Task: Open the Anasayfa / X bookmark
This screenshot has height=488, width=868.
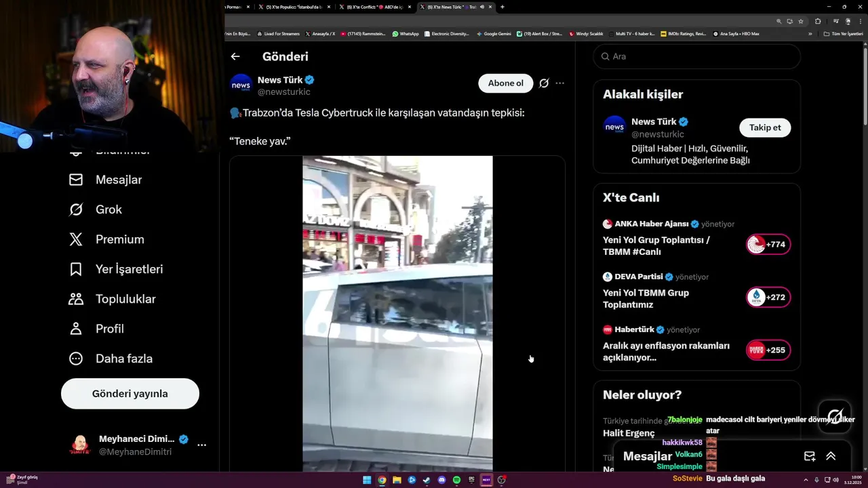Action: [x=321, y=33]
